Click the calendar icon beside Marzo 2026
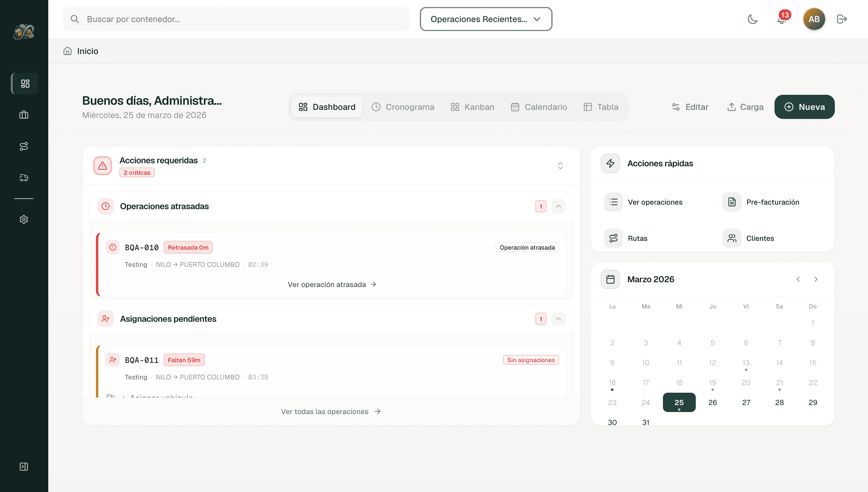The image size is (868, 492). (x=610, y=280)
